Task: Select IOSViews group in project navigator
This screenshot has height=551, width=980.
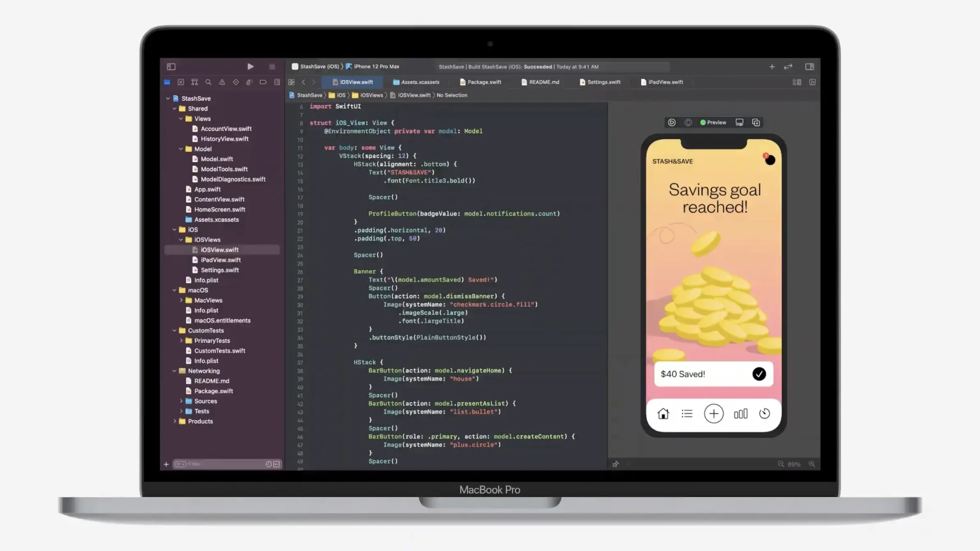Action: click(207, 239)
